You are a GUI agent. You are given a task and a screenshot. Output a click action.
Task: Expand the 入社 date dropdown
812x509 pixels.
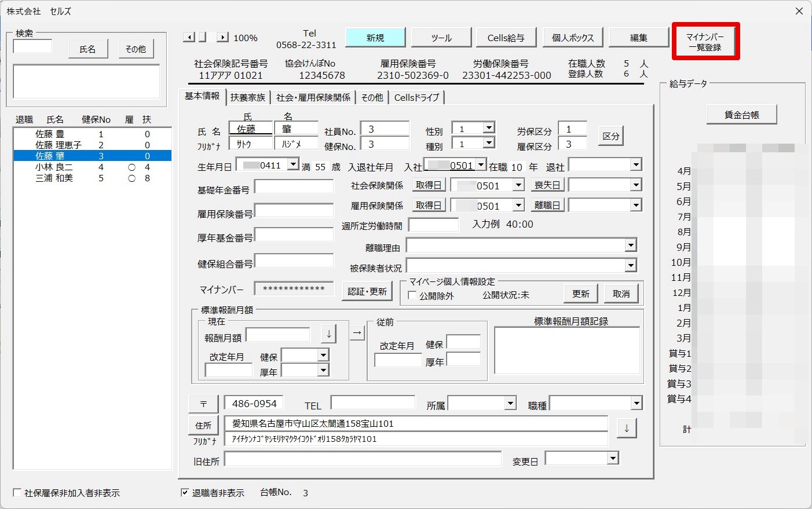(481, 165)
